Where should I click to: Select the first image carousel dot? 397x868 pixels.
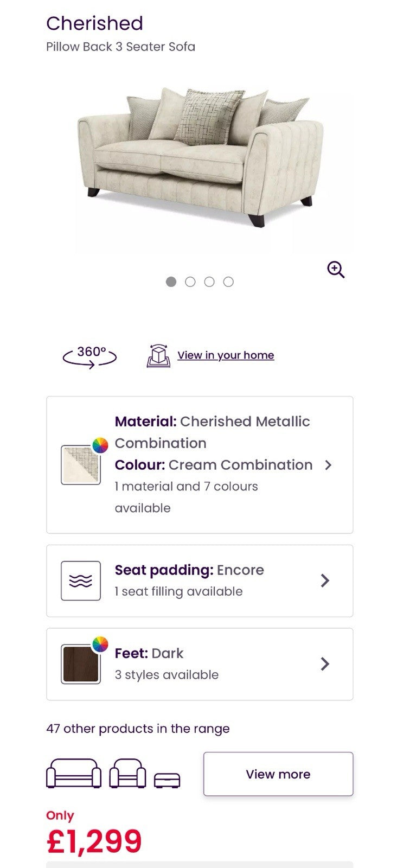pyautogui.click(x=171, y=282)
